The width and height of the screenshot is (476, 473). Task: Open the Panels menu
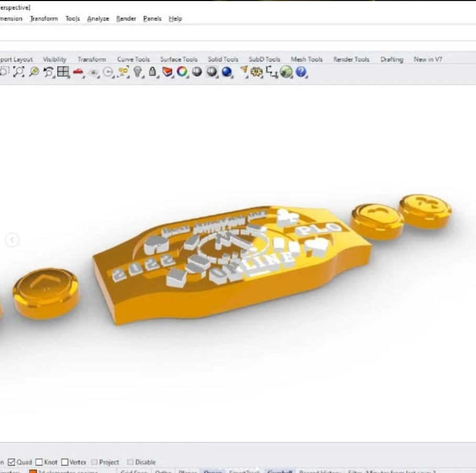[x=153, y=18]
